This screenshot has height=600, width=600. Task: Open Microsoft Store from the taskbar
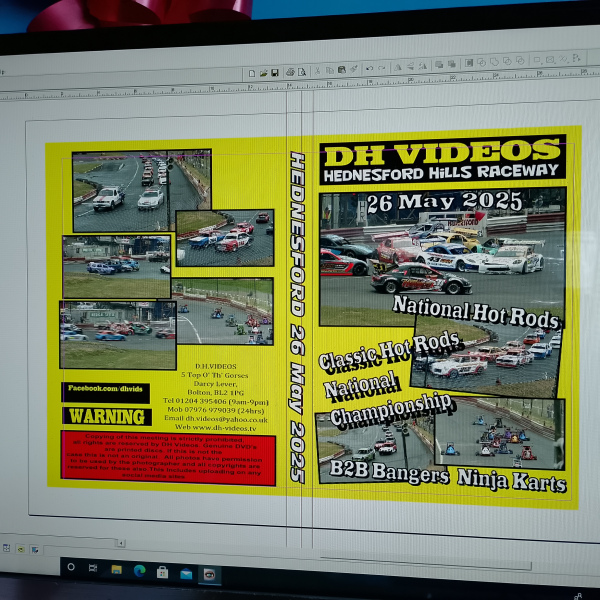pyautogui.click(x=162, y=571)
